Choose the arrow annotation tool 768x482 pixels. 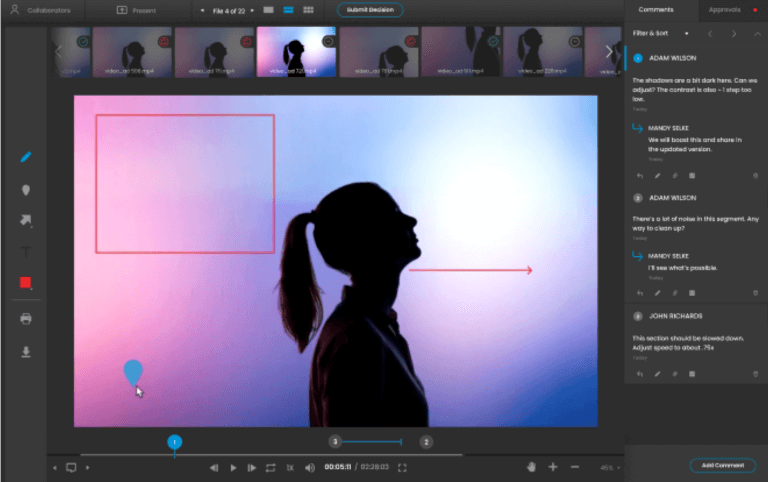click(x=26, y=221)
